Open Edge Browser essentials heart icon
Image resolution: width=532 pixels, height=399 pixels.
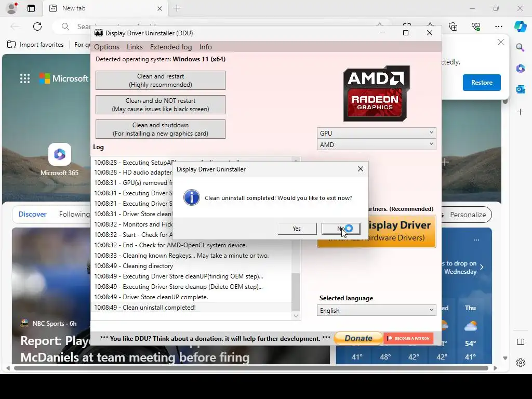click(x=476, y=26)
